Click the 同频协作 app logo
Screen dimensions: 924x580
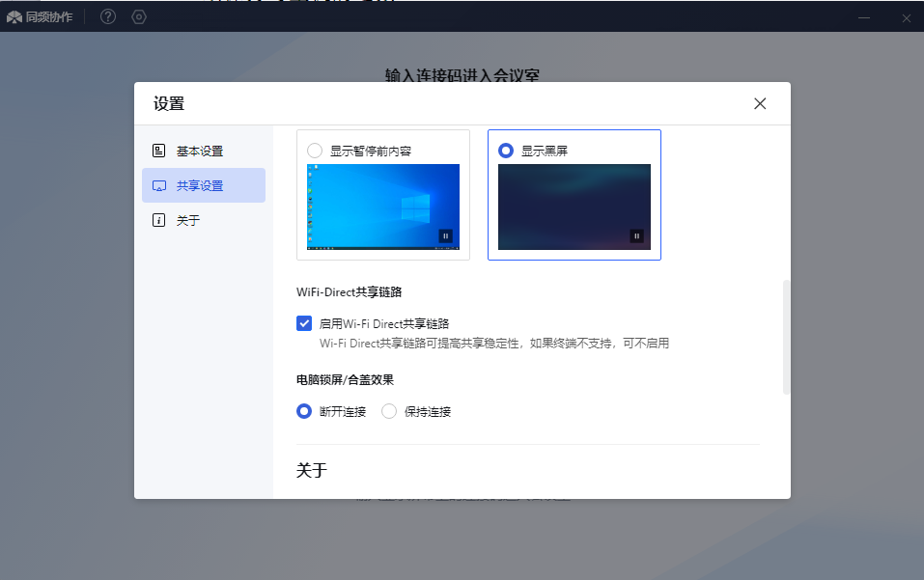(x=14, y=16)
